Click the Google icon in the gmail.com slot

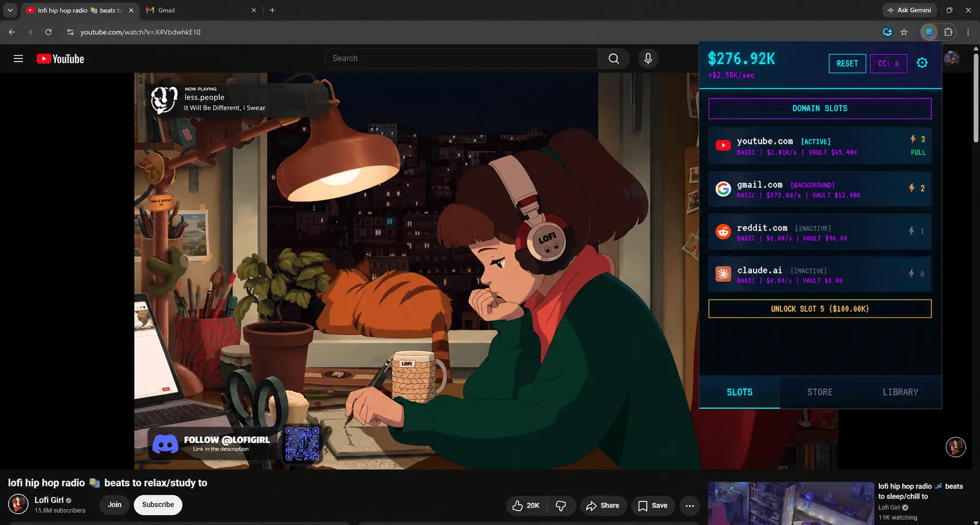[723, 189]
